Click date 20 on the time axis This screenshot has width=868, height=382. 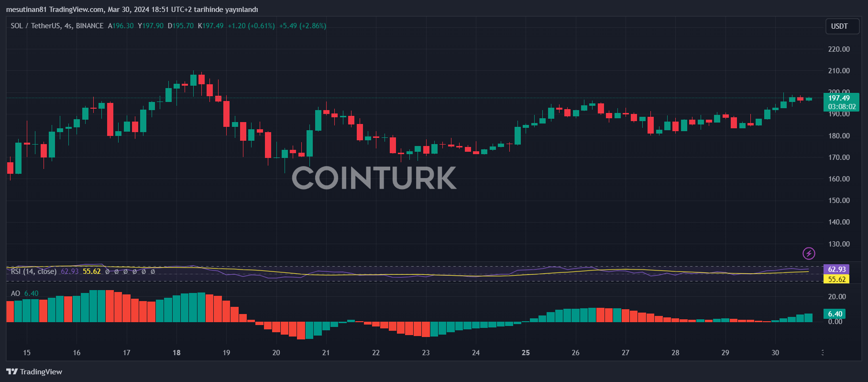coord(276,353)
